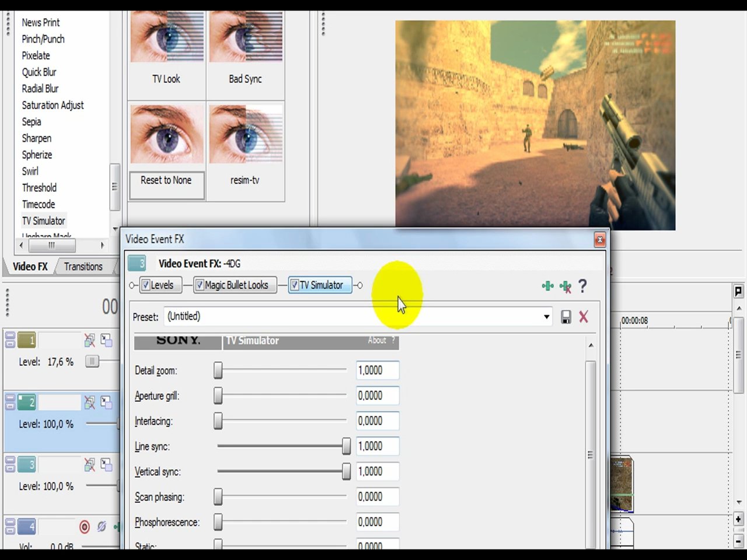This screenshot has height=560, width=747.
Task: Click the Detail zoom value field
Action: pyautogui.click(x=378, y=370)
